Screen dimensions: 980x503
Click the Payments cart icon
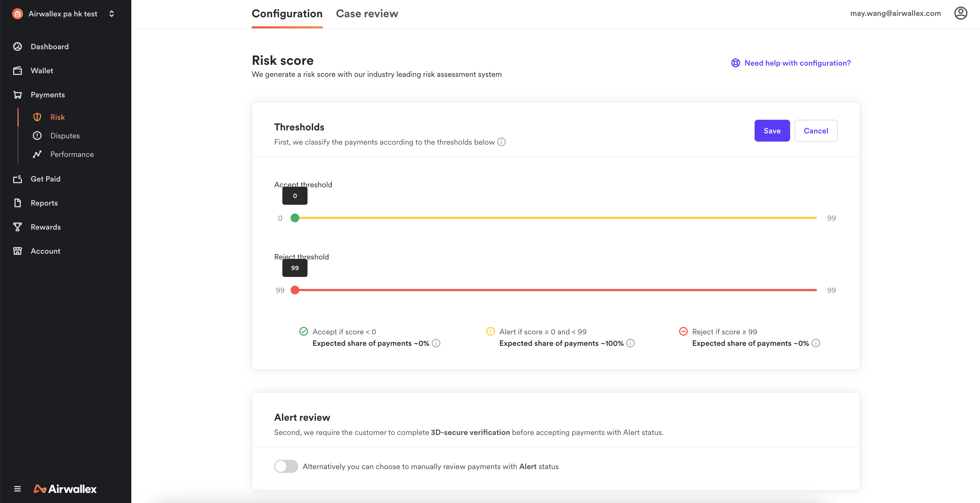(18, 94)
